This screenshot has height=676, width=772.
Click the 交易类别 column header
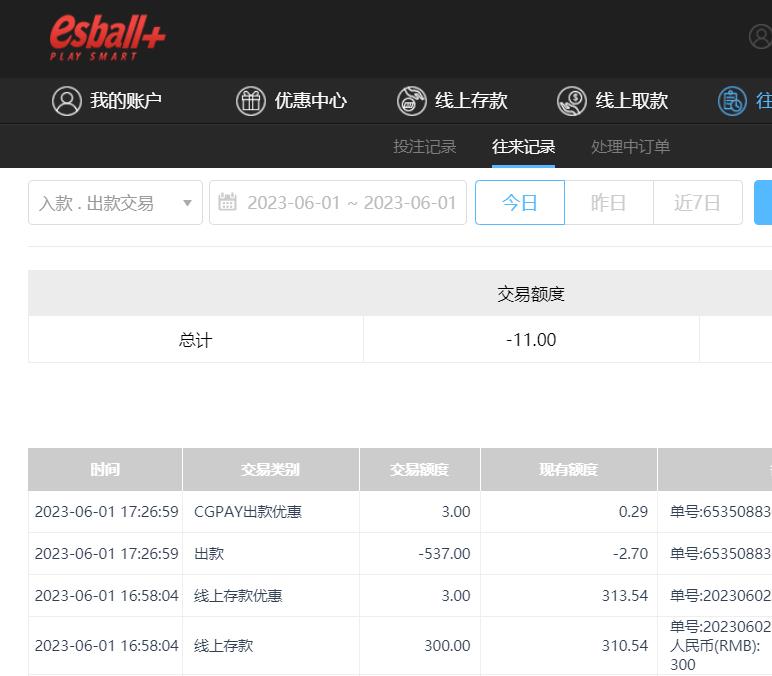270,470
